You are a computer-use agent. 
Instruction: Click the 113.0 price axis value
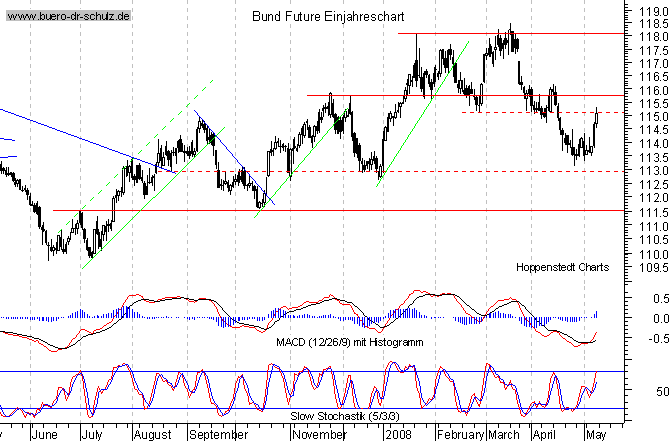pos(653,171)
